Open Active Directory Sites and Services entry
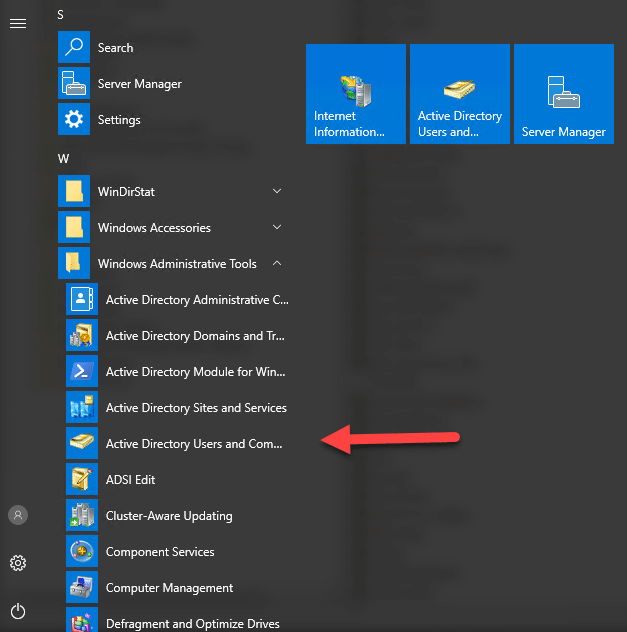The image size is (627, 632). coord(196,408)
